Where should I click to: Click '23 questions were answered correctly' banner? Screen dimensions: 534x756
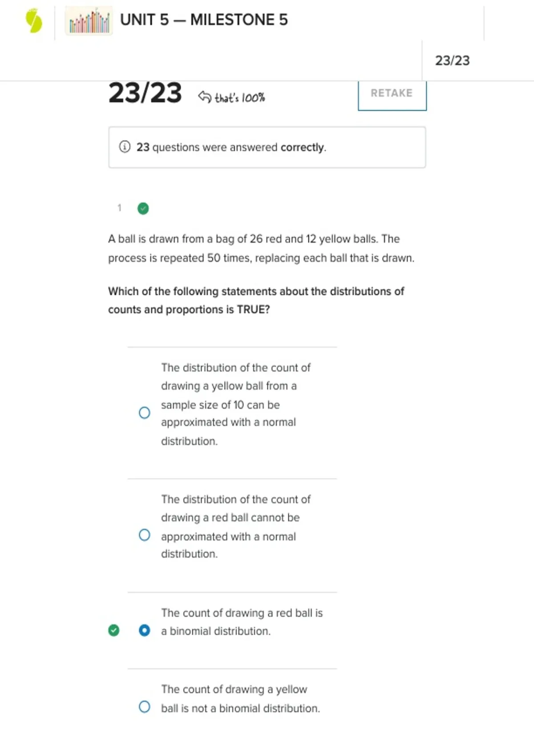(x=231, y=147)
